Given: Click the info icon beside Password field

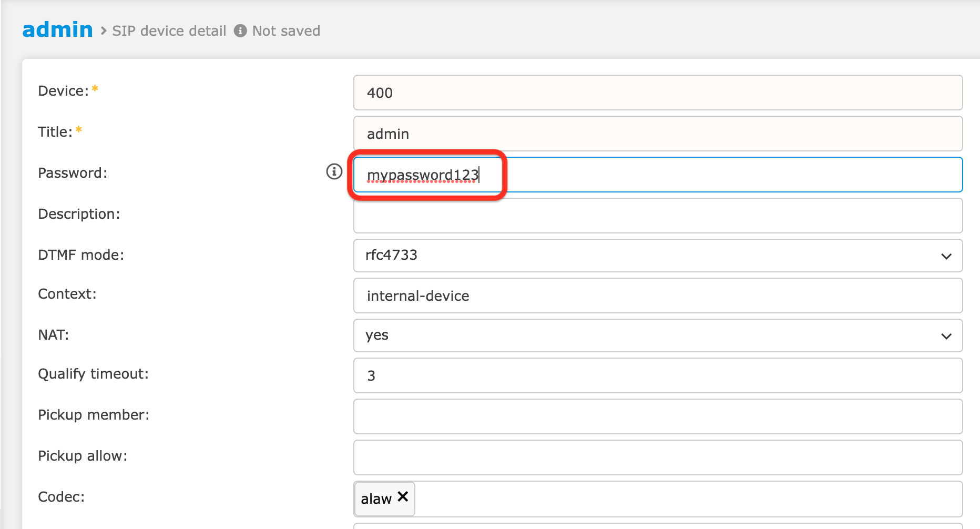Looking at the screenshot, I should click(334, 171).
